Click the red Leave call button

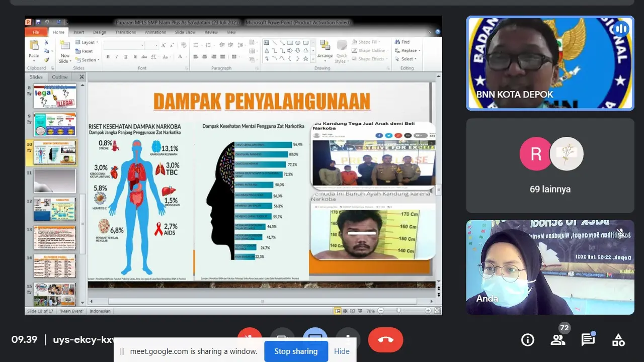tap(386, 340)
